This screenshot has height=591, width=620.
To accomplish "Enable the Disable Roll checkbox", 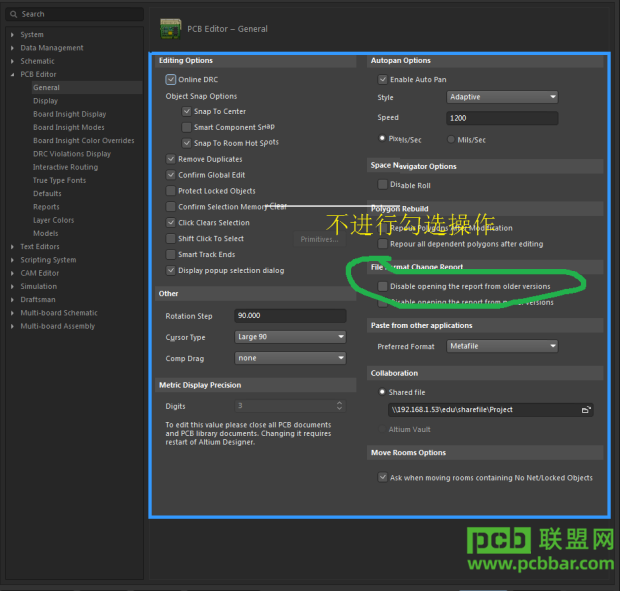I will point(382,185).
